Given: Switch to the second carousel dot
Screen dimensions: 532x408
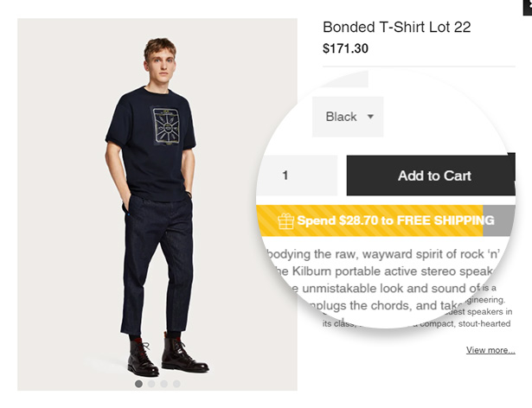Looking at the screenshot, I should click(x=151, y=384).
